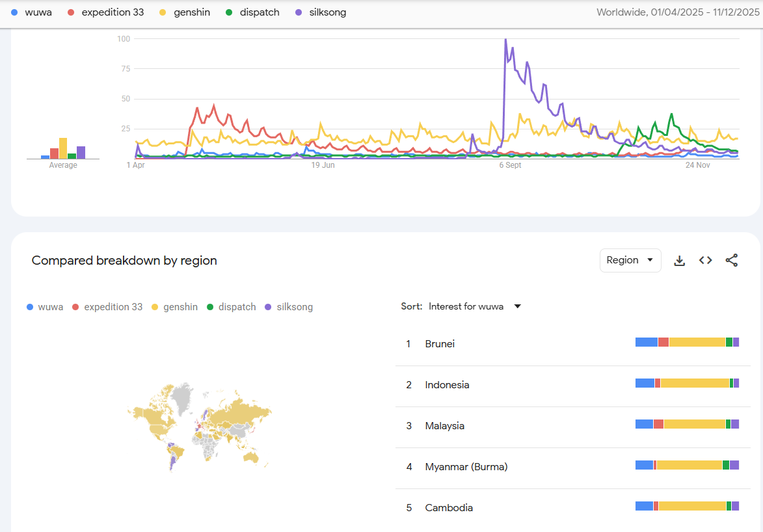The image size is (763, 532).
Task: Click the Indonesia stacked interest bar
Action: point(687,383)
